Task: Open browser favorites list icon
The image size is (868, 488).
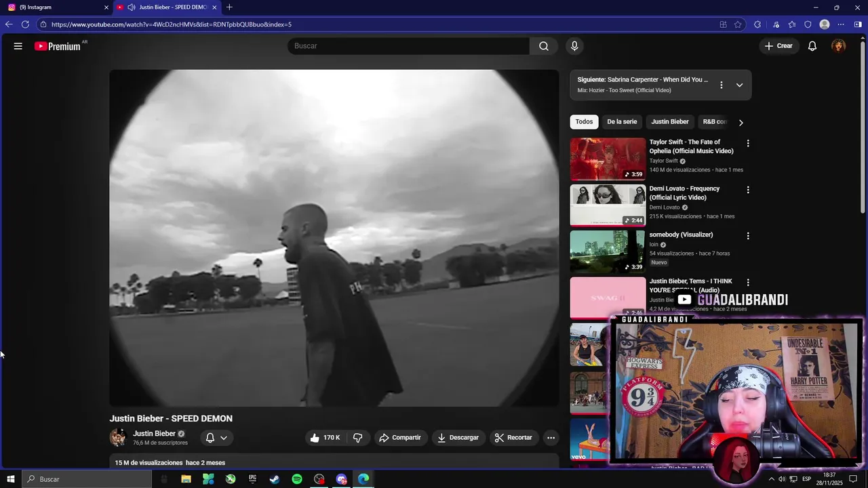Action: (x=792, y=24)
